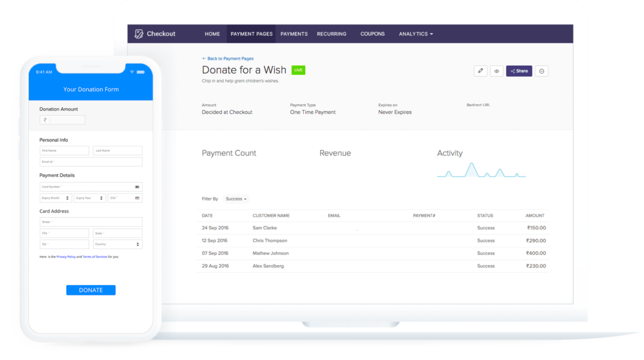
Task: Click the ₹400.00 amount cell
Action: coord(536,253)
